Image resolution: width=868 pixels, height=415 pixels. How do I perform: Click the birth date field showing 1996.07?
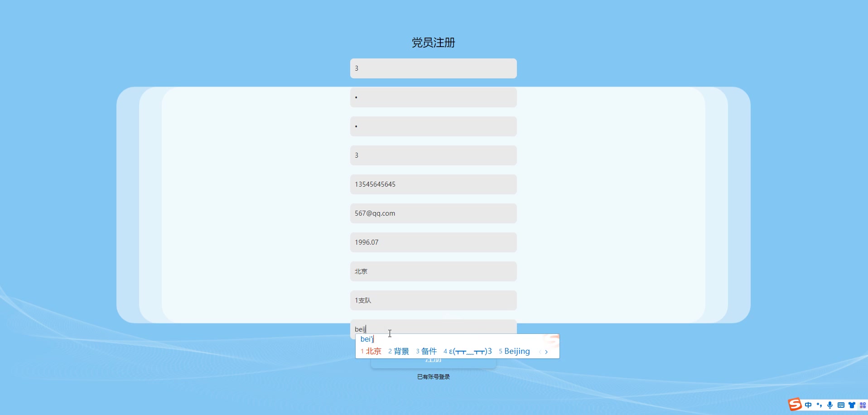(x=433, y=242)
